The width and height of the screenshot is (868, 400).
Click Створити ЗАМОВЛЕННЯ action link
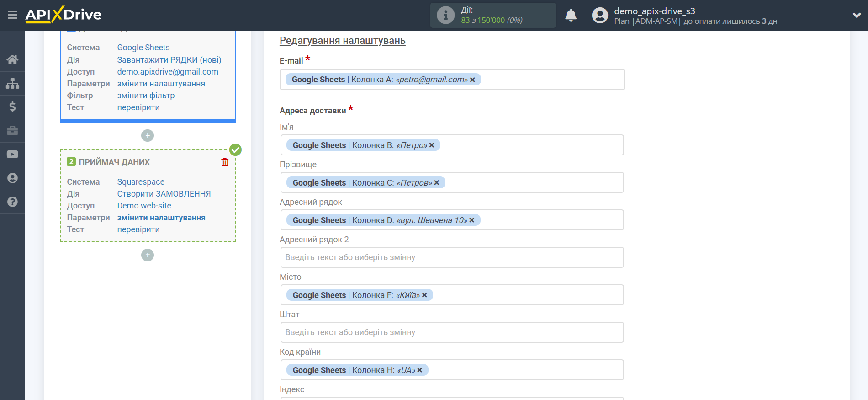[x=164, y=194]
